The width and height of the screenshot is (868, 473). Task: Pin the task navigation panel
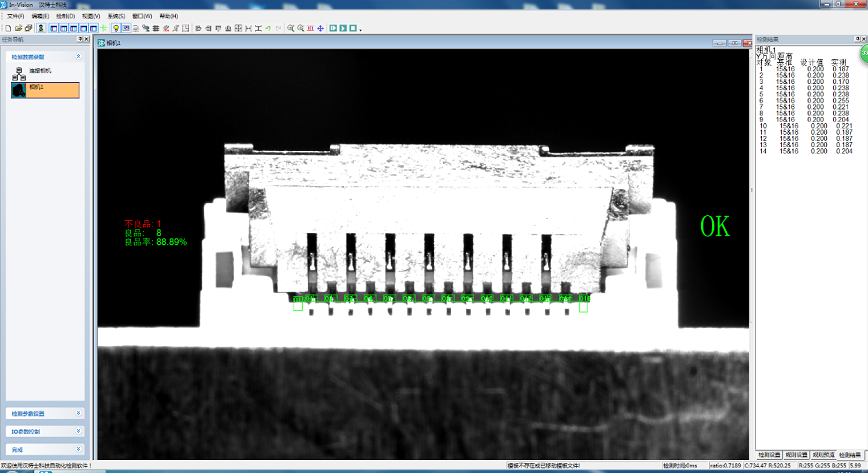(x=80, y=40)
